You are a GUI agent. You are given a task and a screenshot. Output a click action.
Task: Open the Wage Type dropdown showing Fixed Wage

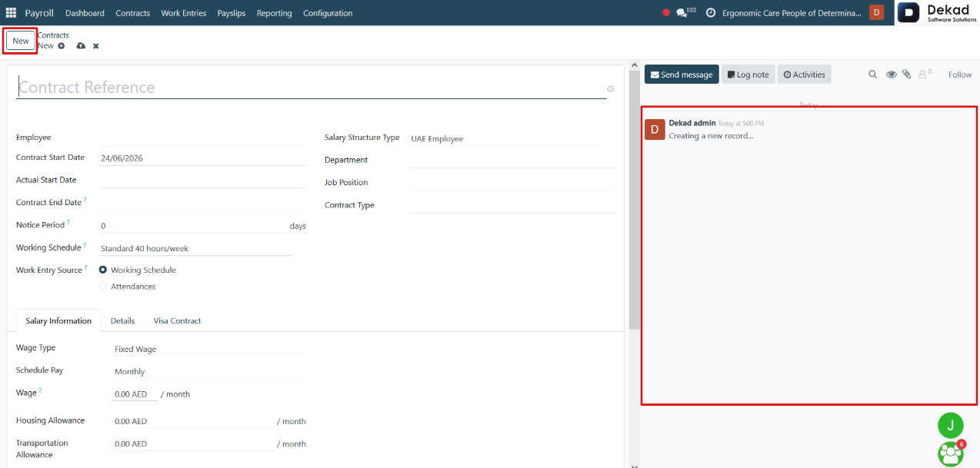coord(209,349)
